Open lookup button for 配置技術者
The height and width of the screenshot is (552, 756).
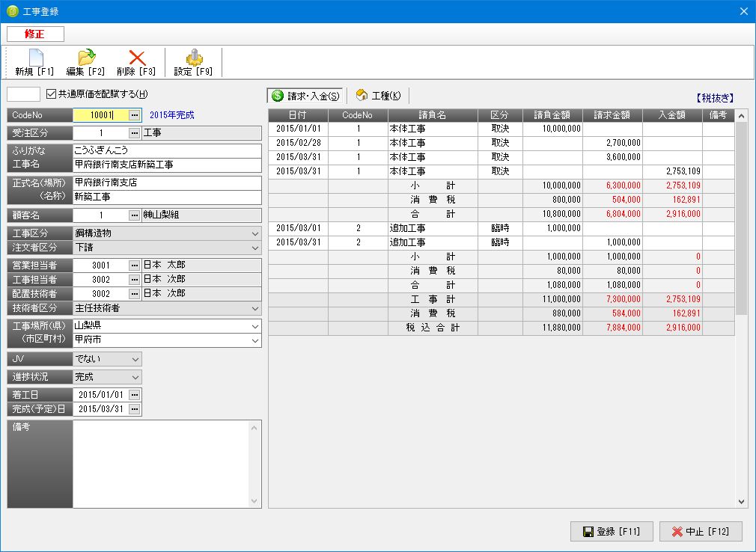point(135,294)
